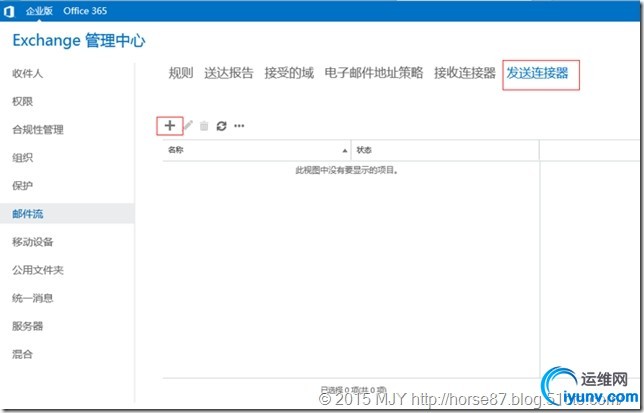This screenshot has height=413, width=644.
Task: Open 保护 section
Action: click(23, 186)
